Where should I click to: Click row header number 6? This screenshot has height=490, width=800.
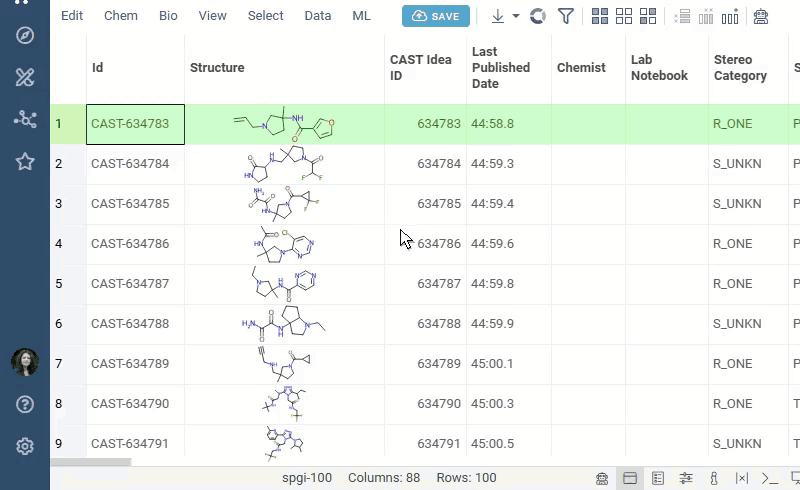(59, 324)
